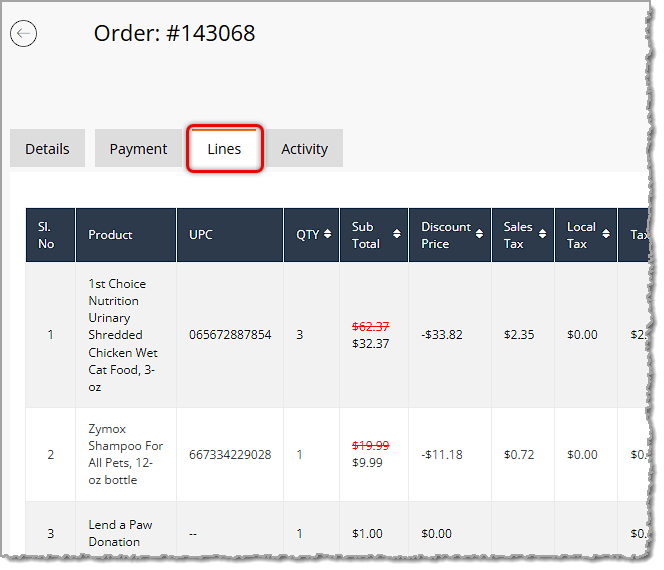Image resolution: width=664 pixels, height=570 pixels.
Task: Click the sales tax value $0.72
Action: [x=519, y=455]
